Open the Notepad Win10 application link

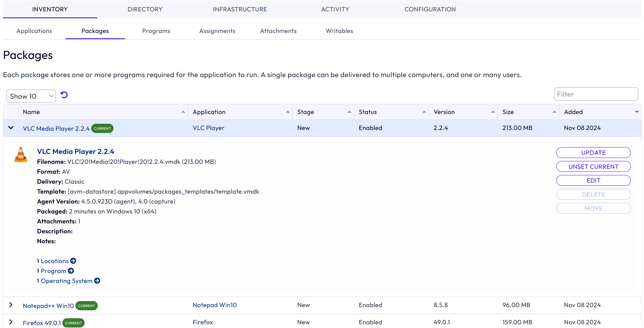[x=215, y=305]
